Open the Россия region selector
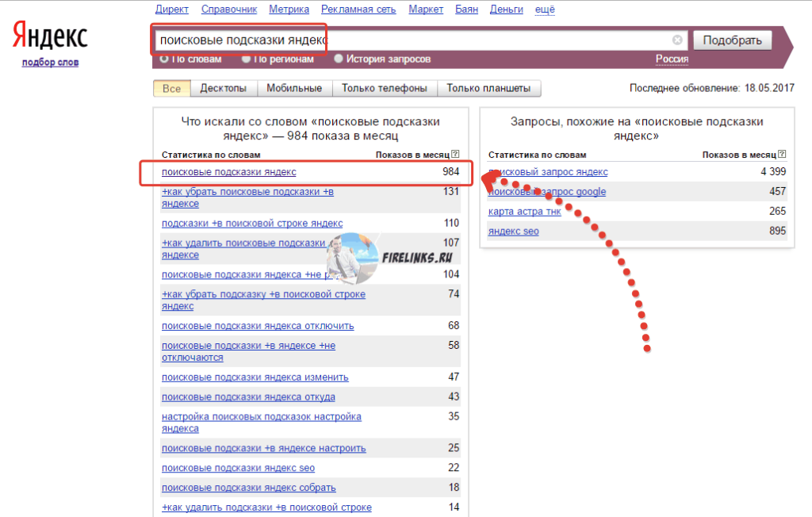 click(672, 59)
